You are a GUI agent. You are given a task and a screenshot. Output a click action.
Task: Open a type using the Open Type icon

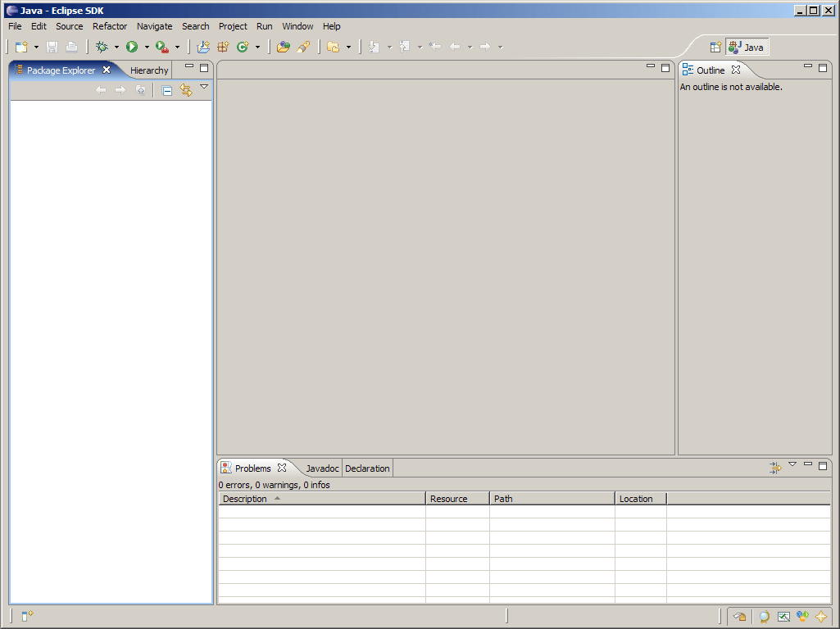coord(283,47)
